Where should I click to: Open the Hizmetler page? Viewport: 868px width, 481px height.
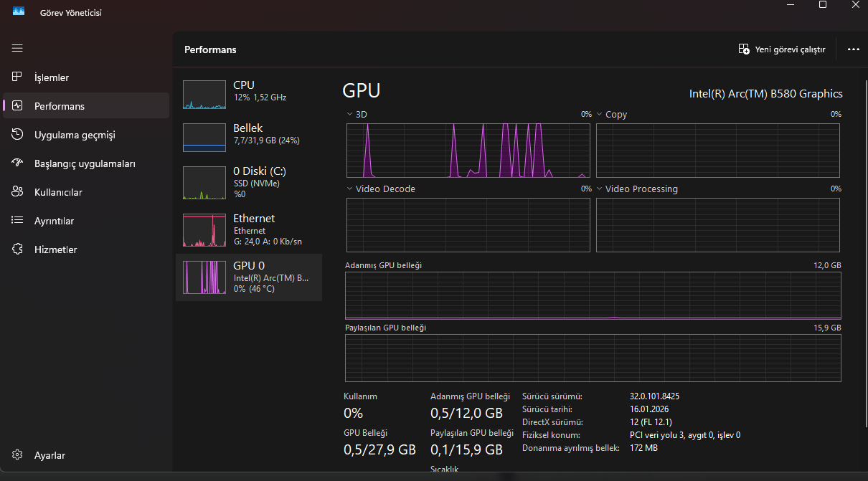(x=86, y=249)
